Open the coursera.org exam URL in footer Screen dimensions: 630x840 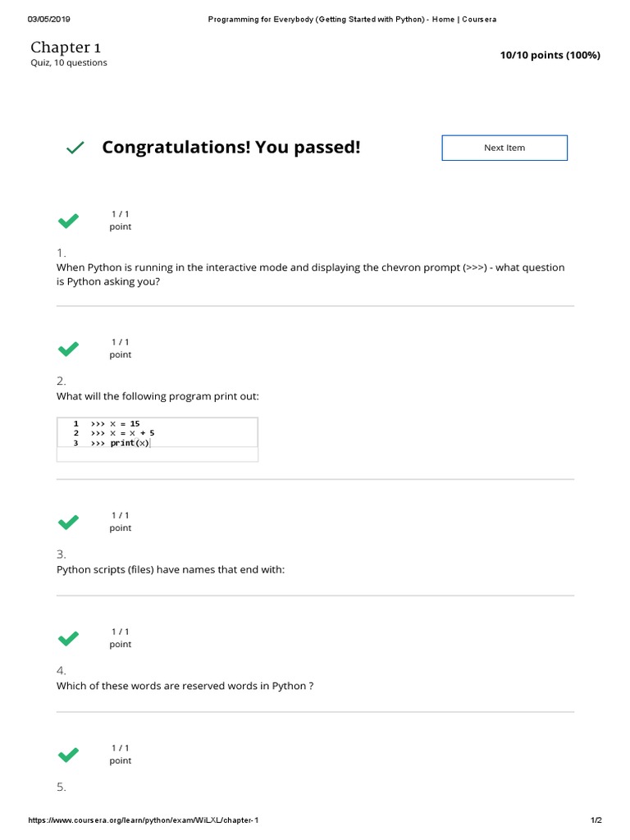coord(144,820)
